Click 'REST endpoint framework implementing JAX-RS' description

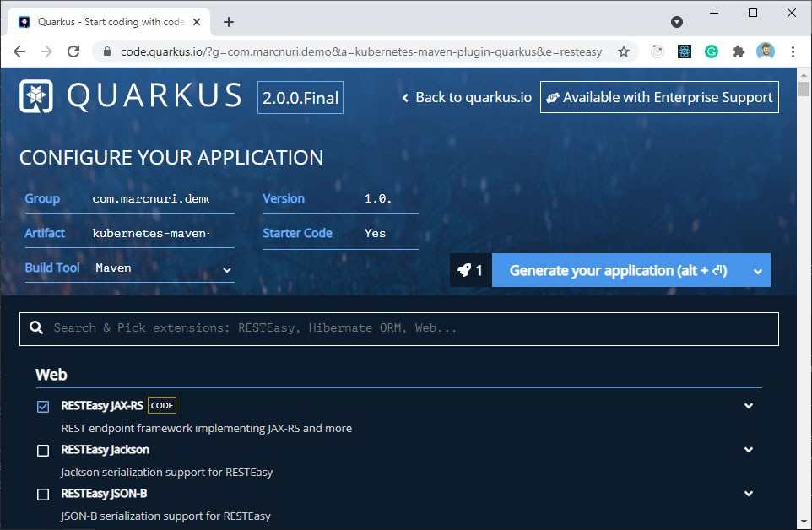(x=207, y=429)
